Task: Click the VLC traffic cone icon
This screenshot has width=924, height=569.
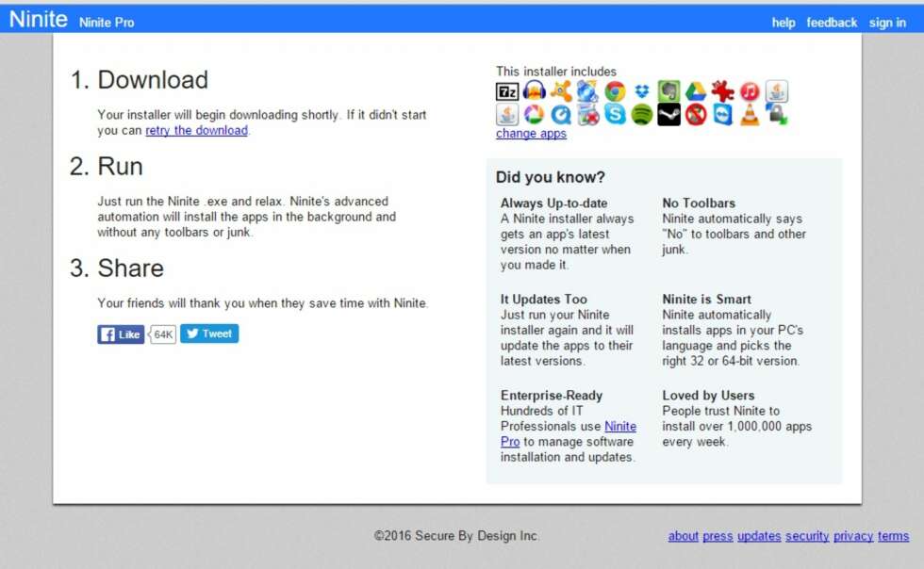Action: [750, 114]
